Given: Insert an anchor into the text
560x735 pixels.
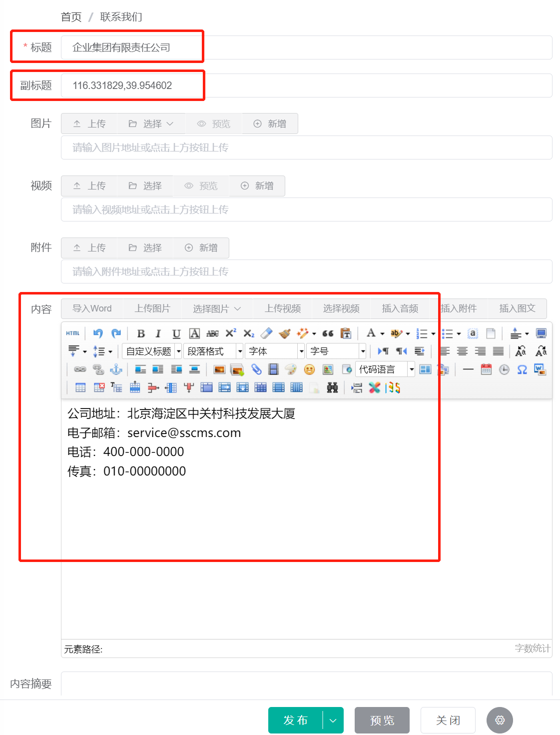Looking at the screenshot, I should 115,370.
